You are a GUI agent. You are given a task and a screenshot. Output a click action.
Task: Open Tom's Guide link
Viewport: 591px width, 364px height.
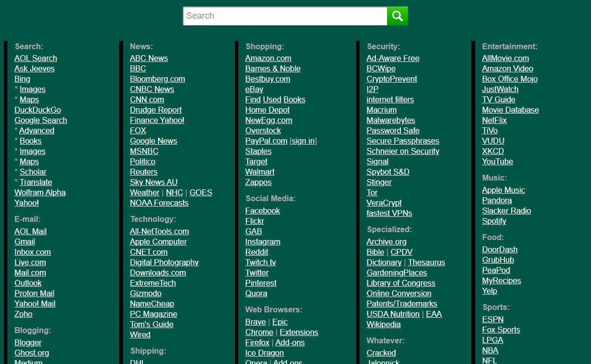click(152, 324)
